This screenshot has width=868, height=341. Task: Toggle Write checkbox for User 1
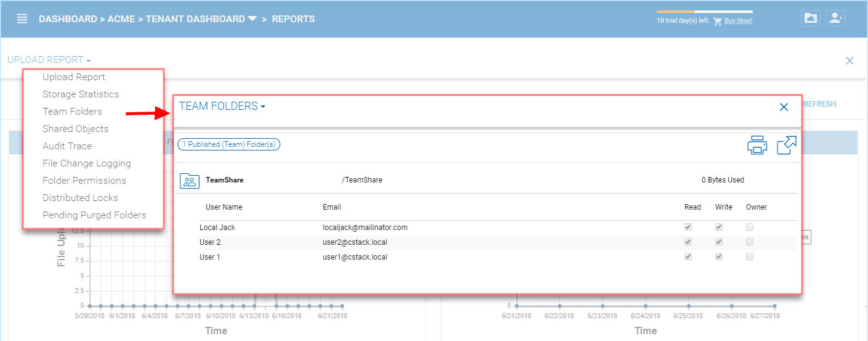coord(719,257)
